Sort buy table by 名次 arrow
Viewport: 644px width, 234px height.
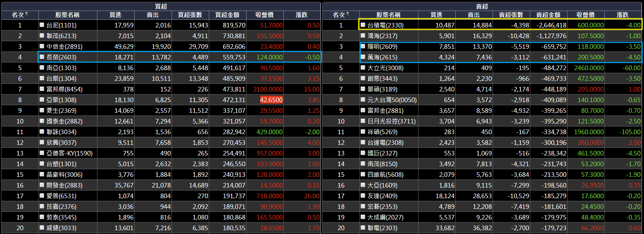point(26,14)
